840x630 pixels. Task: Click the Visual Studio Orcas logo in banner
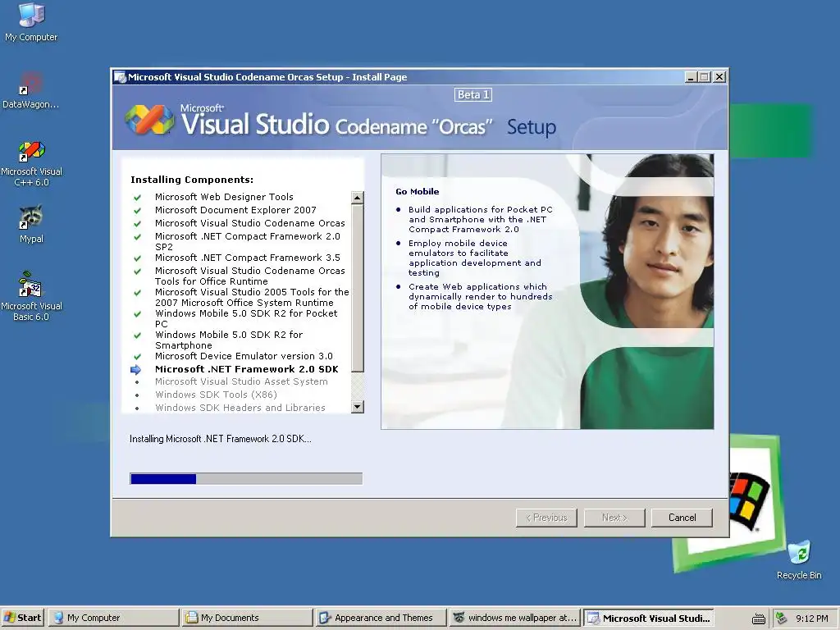pyautogui.click(x=149, y=120)
